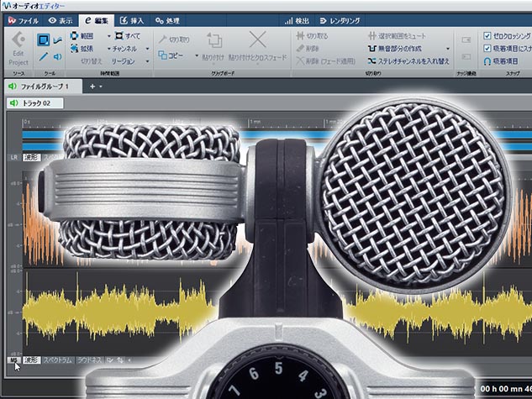The width and height of the screenshot is (532, 399).
Task: Open the 検出 ribbon tab
Action: coord(297,21)
